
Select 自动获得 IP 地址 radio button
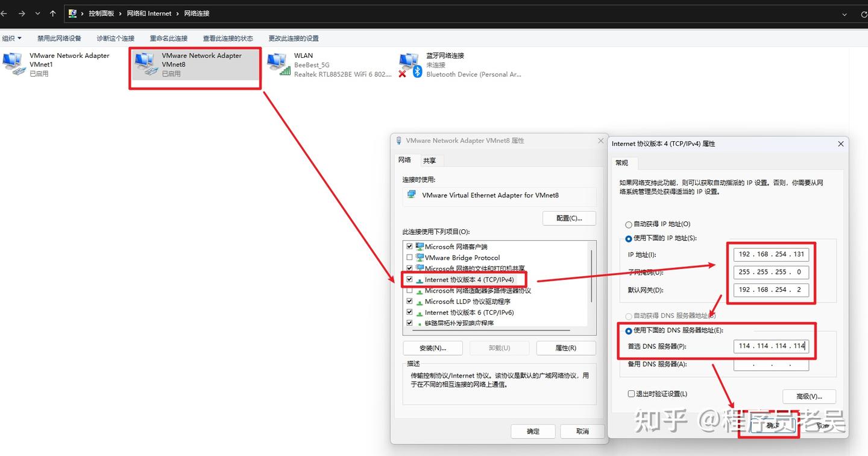[628, 224]
